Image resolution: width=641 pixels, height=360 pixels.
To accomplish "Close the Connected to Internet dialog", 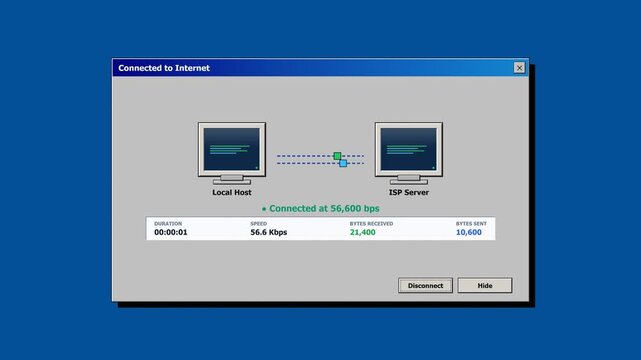I will [519, 68].
